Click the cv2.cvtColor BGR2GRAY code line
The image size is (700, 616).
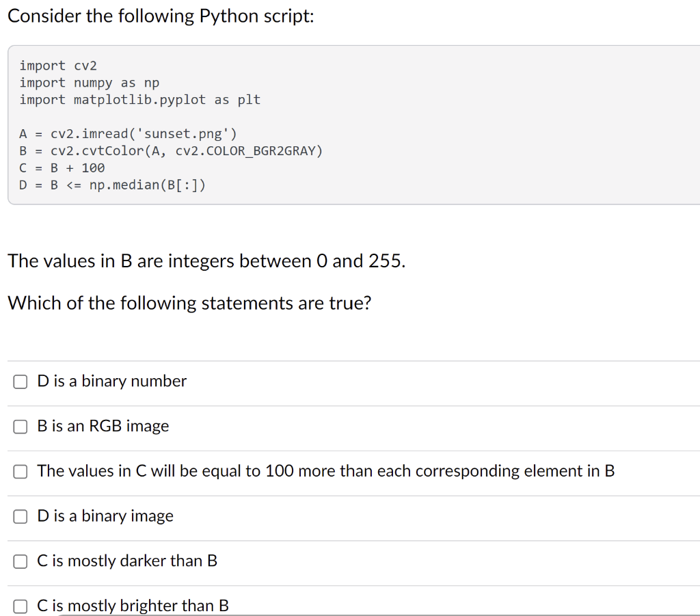[x=171, y=151]
